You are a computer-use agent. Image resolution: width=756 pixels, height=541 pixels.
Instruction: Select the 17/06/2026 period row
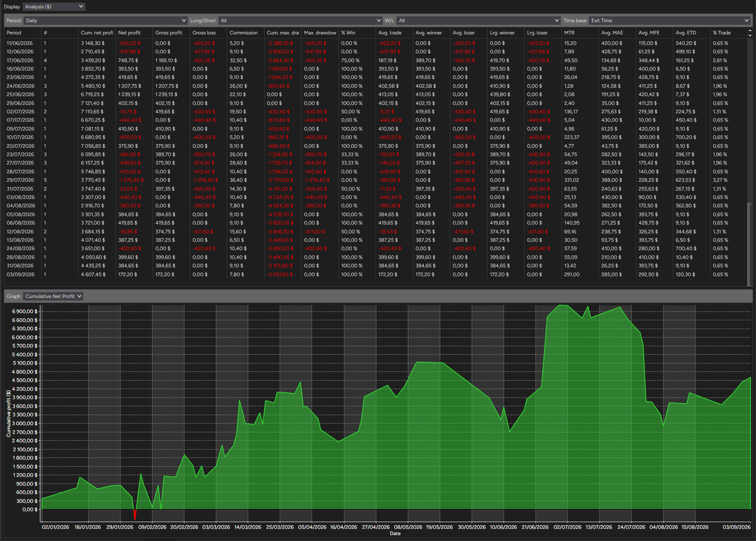tap(376, 60)
